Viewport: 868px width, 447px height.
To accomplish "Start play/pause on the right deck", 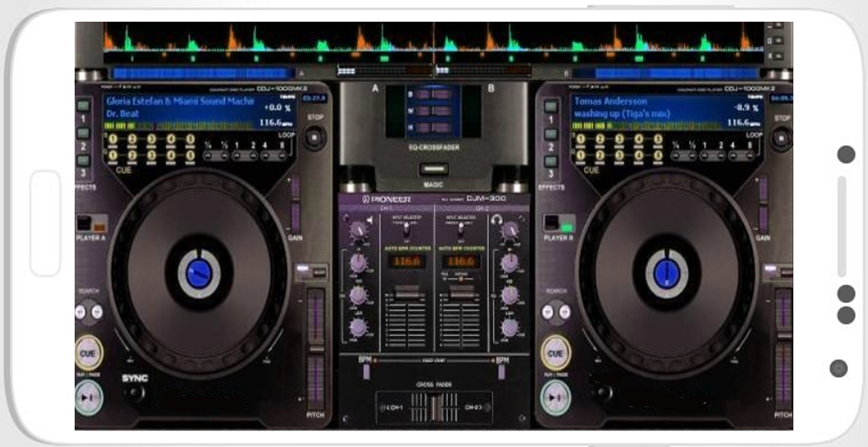I will [x=556, y=397].
